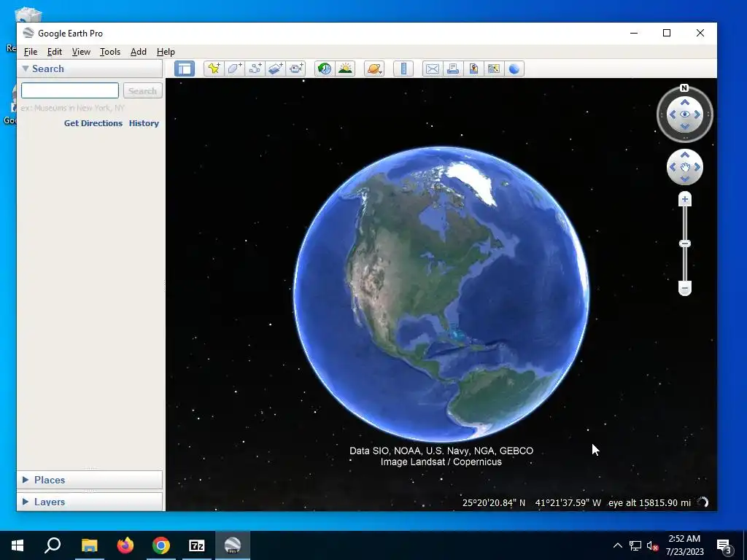Pan left with the hand joystick arrow

pos(673,167)
